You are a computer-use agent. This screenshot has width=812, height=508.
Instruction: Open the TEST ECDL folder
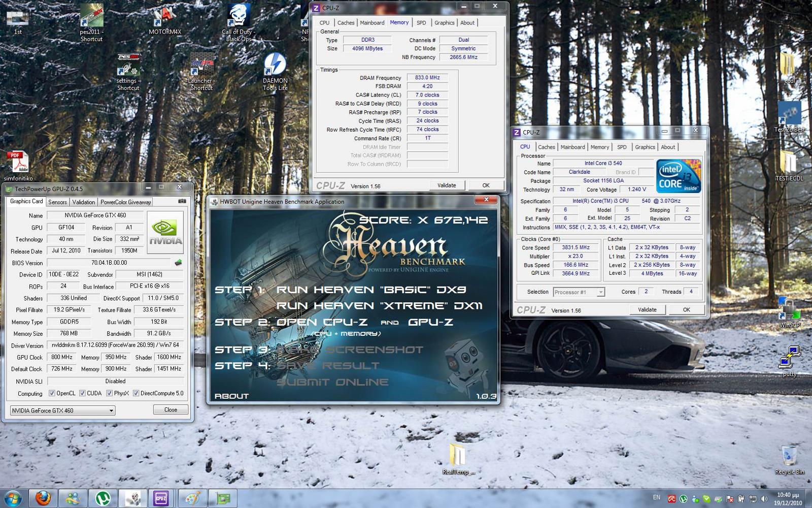coord(789,166)
